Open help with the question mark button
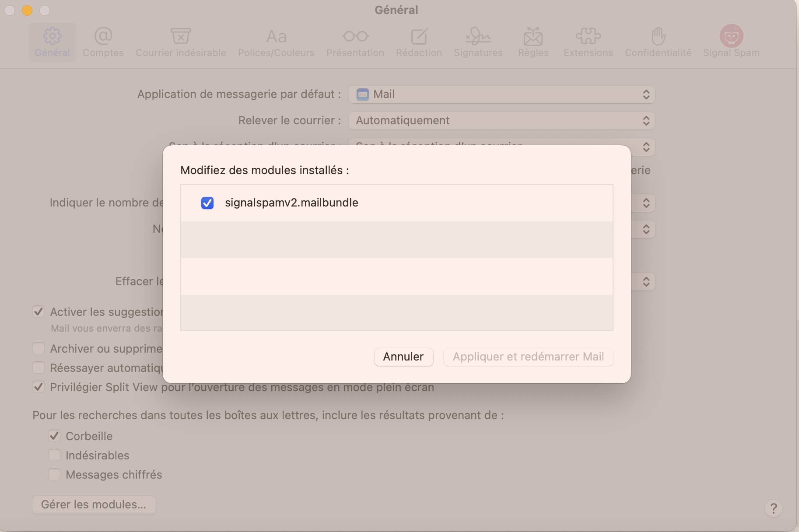Screen dimensions: 799x532 [x=774, y=508]
